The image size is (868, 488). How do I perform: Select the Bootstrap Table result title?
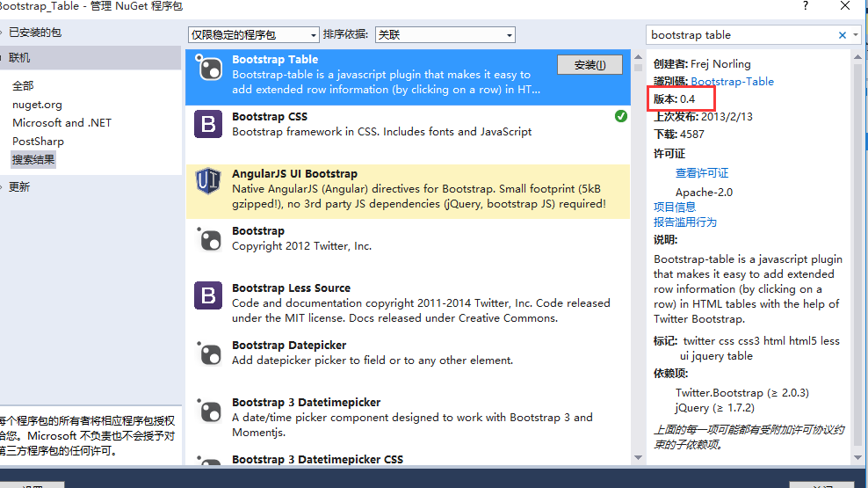click(x=275, y=59)
